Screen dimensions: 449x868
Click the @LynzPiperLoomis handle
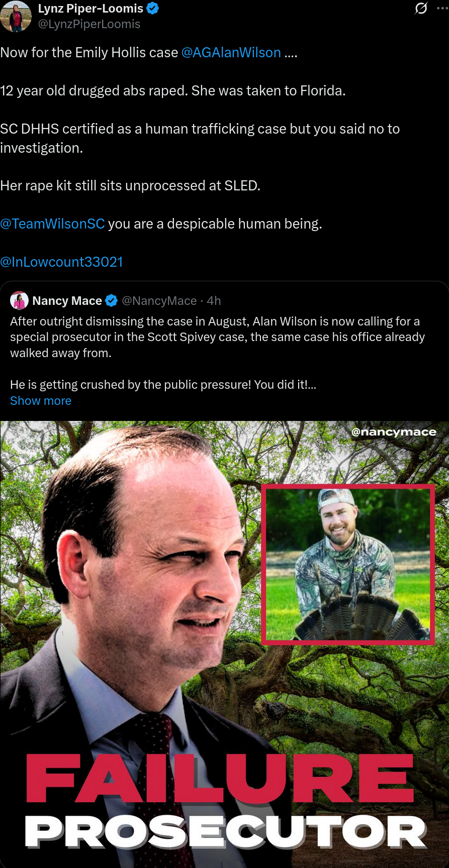pos(89,24)
